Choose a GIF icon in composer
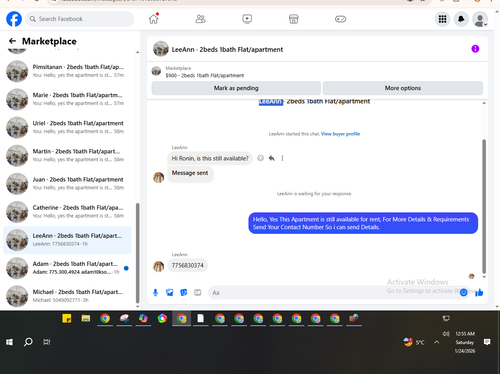The height and width of the screenshot is (374, 500). tap(198, 293)
